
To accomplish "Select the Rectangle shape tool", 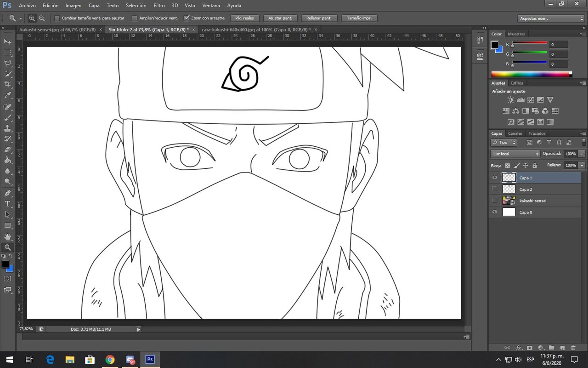I will (x=8, y=225).
